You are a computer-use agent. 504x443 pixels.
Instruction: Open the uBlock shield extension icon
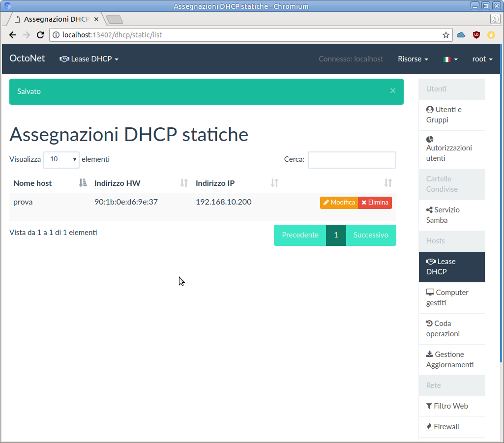(476, 35)
